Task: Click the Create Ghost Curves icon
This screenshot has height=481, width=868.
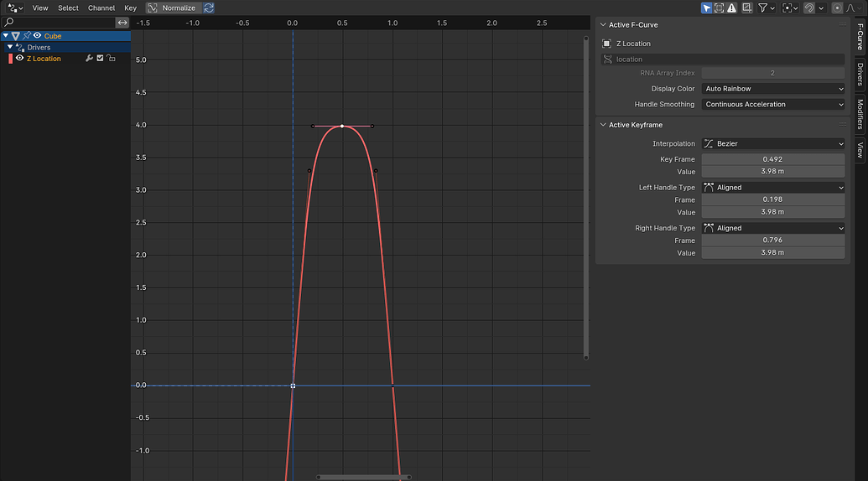Action: pyautogui.click(x=746, y=8)
